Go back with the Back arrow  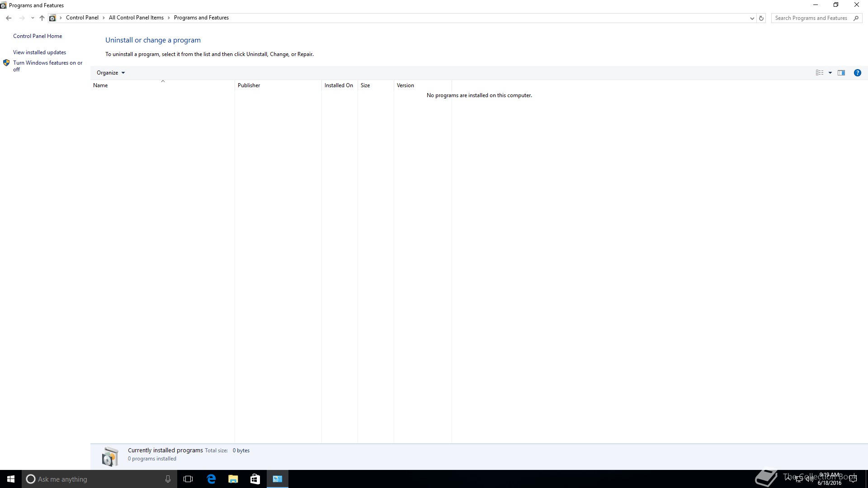(x=9, y=18)
